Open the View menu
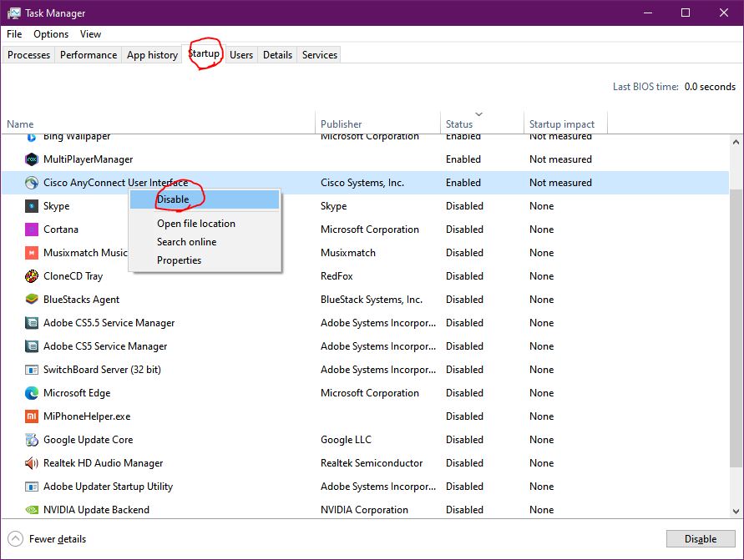This screenshot has height=560, width=744. 90,34
